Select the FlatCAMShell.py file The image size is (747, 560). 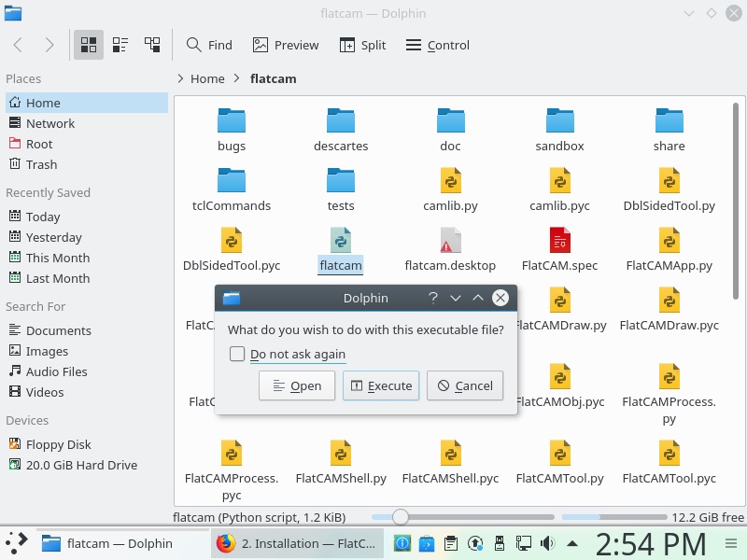(x=341, y=461)
